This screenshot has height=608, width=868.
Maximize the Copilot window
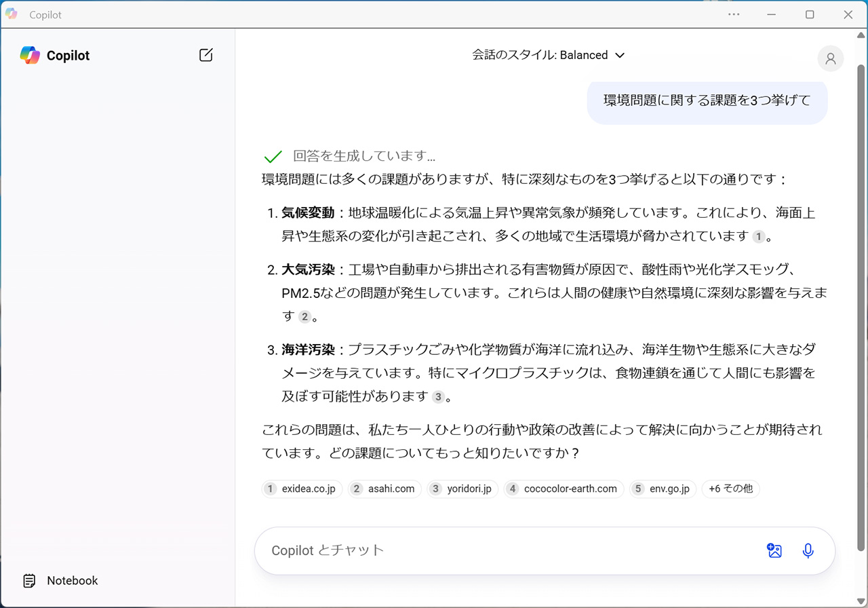tap(810, 14)
